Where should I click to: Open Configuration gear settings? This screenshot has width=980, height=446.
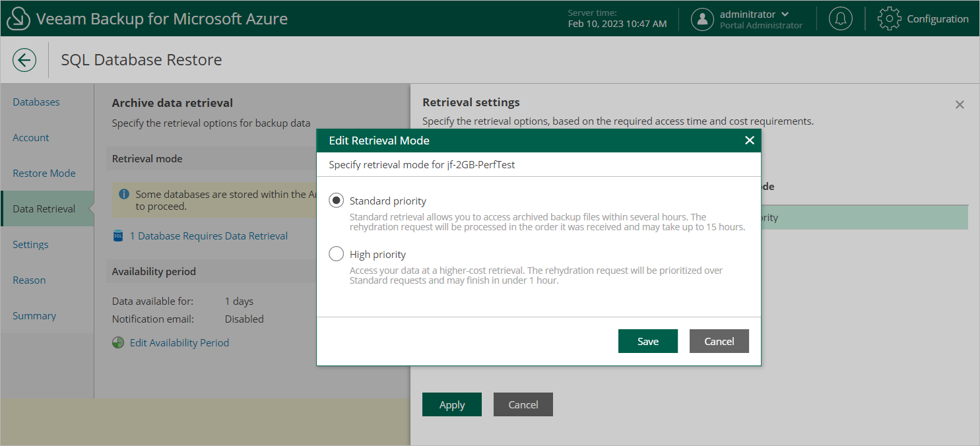coord(889,19)
